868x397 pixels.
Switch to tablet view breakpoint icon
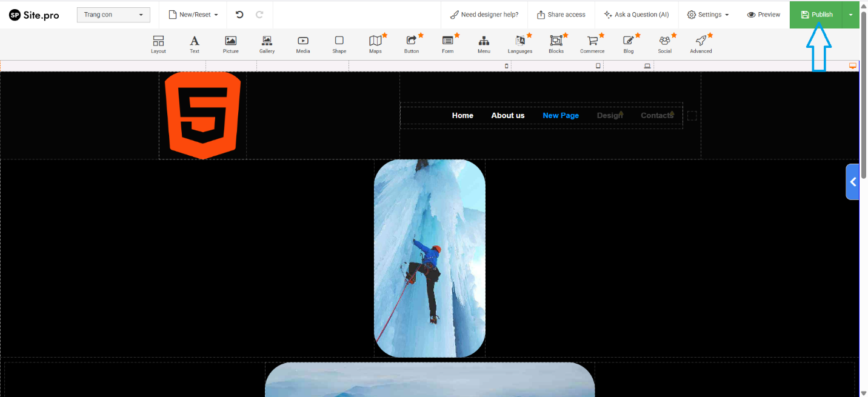(x=598, y=66)
